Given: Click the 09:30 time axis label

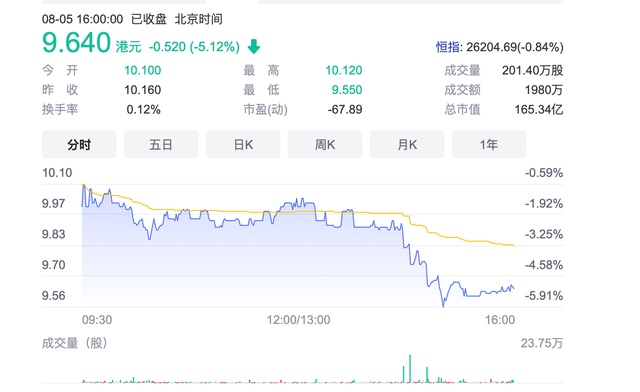Looking at the screenshot, I should pos(97,320).
